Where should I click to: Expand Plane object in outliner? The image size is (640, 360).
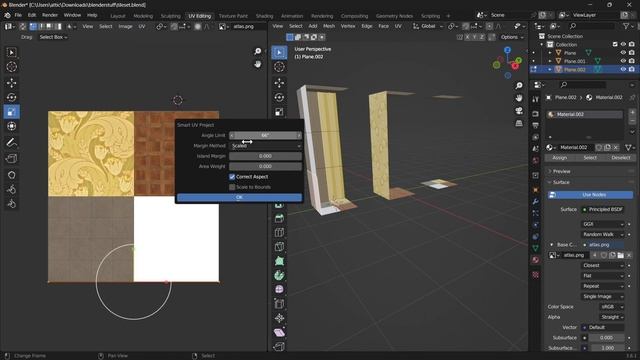pyautogui.click(x=550, y=53)
